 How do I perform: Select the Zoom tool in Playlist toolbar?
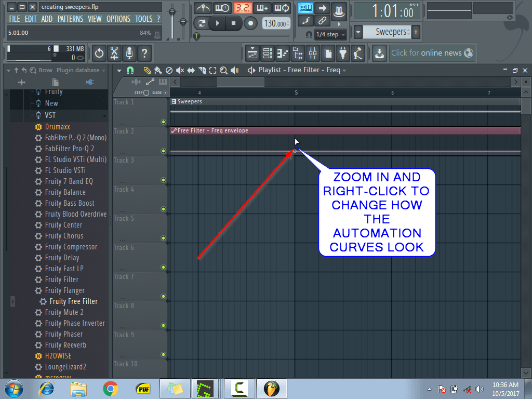tap(223, 71)
